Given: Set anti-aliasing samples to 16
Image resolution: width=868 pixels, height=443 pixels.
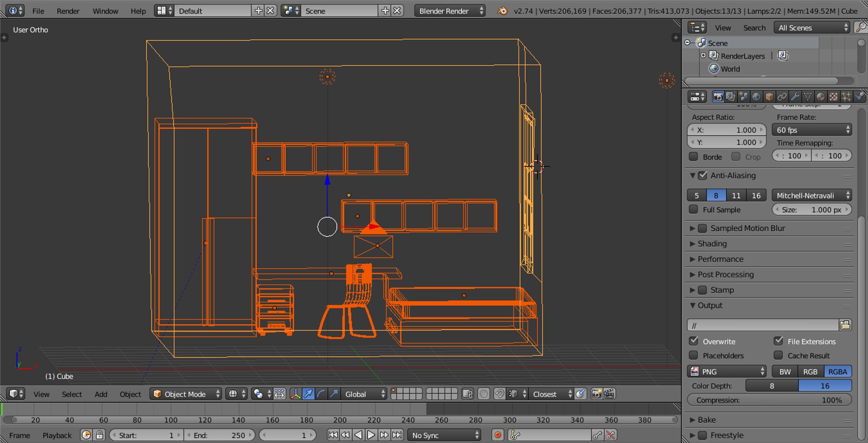Looking at the screenshot, I should [x=756, y=195].
